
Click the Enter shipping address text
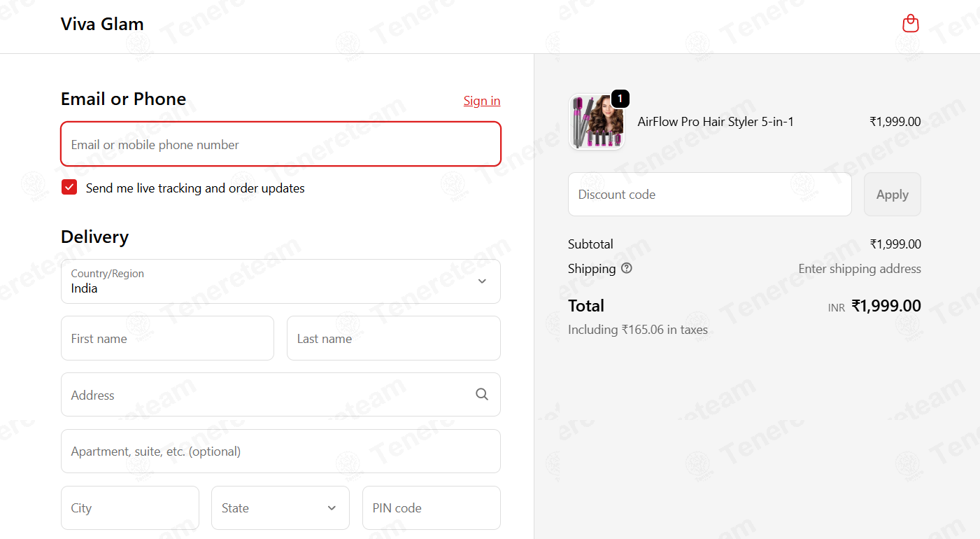(860, 269)
